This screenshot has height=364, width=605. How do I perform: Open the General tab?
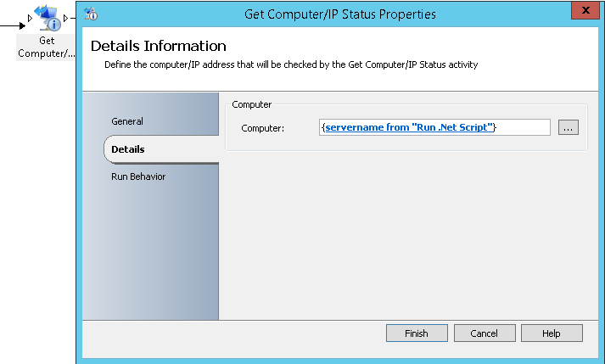point(127,121)
